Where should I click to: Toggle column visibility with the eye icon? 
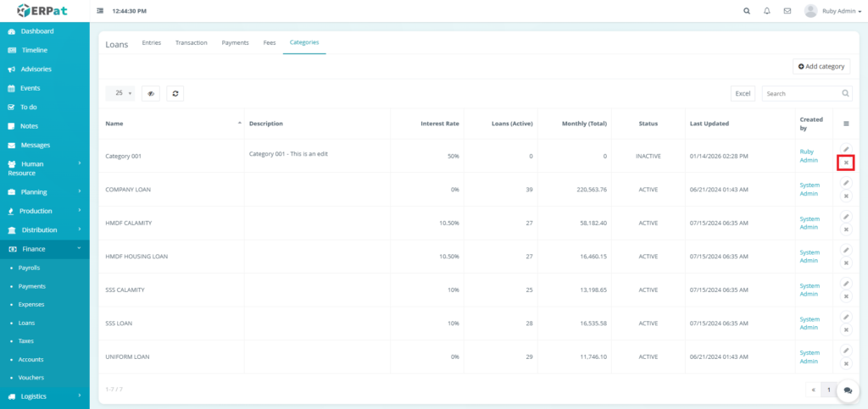click(x=151, y=94)
